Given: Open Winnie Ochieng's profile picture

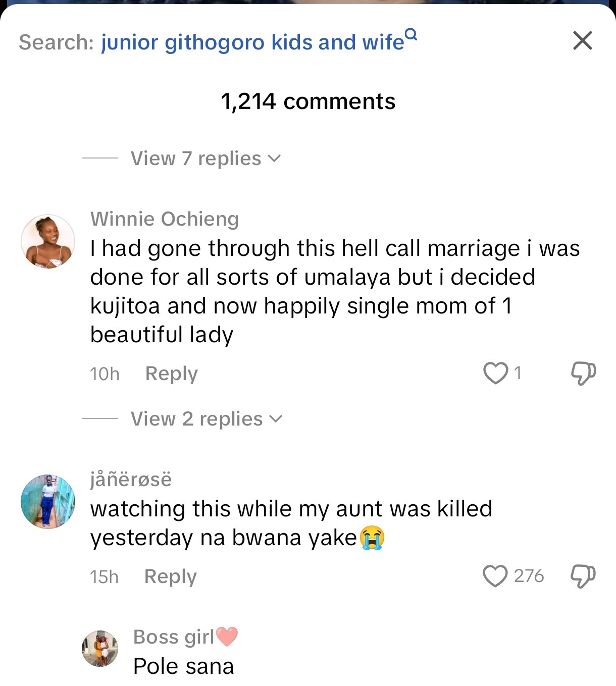Looking at the screenshot, I should [48, 241].
